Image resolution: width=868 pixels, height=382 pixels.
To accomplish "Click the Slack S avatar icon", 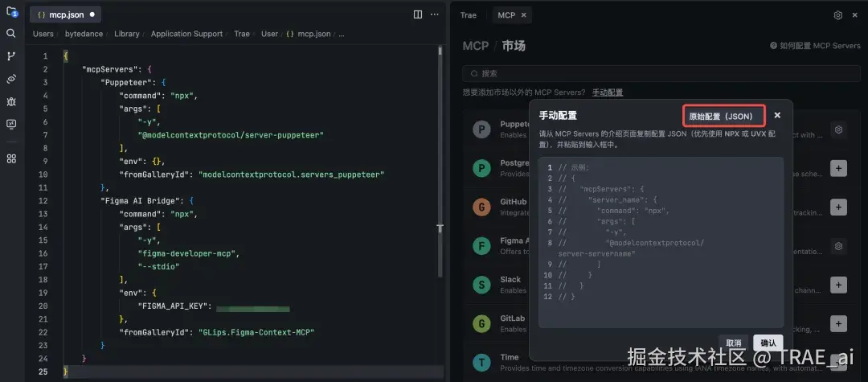I will (482, 285).
